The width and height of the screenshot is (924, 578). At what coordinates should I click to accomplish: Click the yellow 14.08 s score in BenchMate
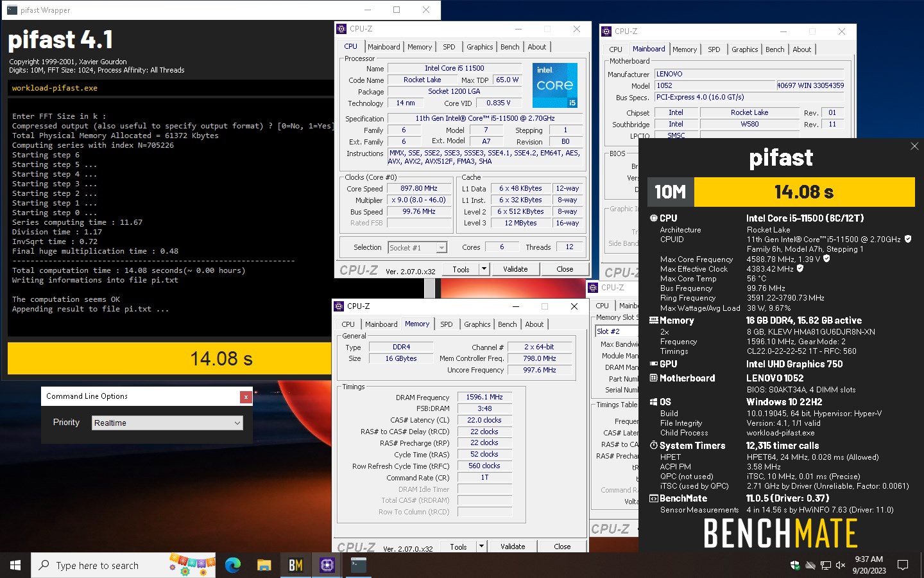point(804,191)
